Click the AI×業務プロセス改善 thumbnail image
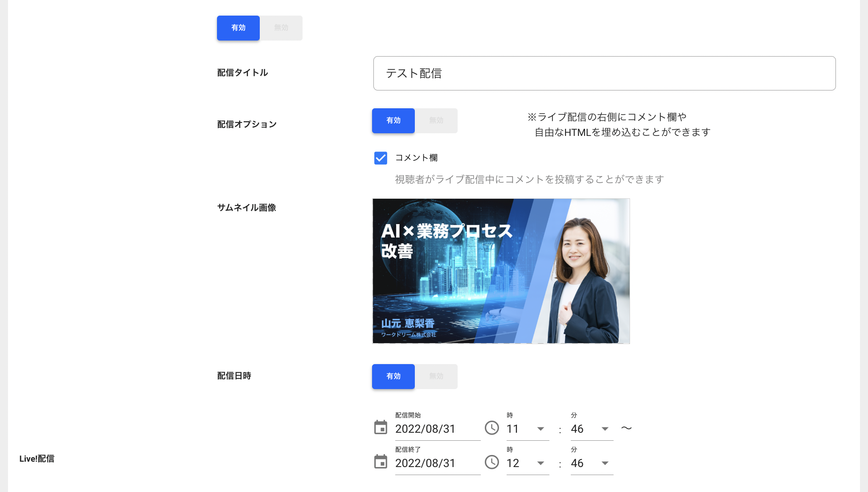This screenshot has height=492, width=868. (x=501, y=271)
